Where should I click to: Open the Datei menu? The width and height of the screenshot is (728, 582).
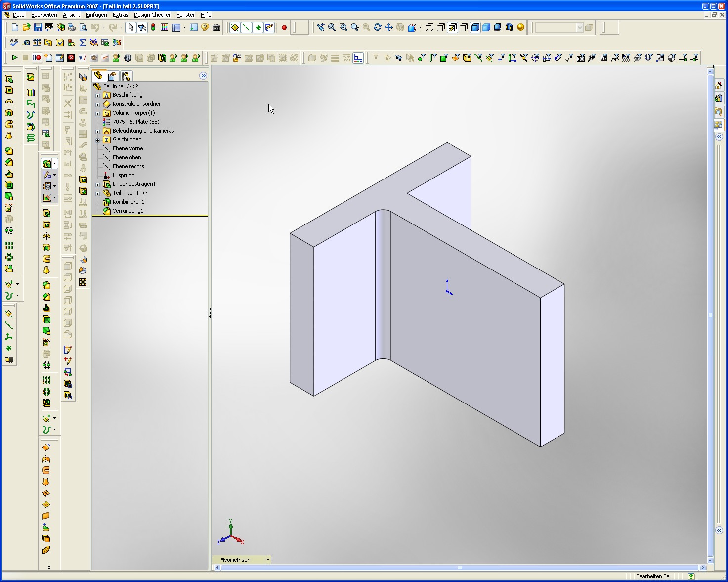[19, 15]
